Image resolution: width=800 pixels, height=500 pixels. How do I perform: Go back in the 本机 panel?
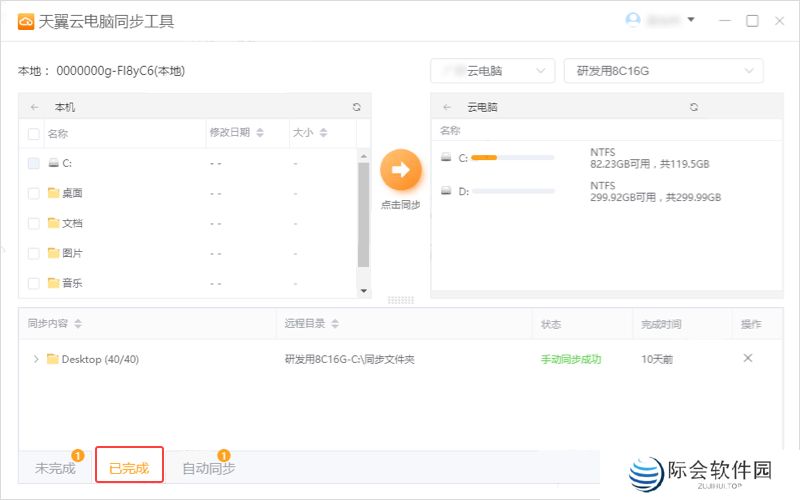coord(35,107)
